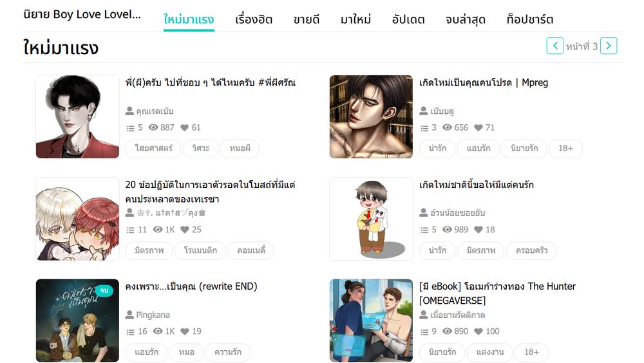This screenshot has height=363, width=644.
Task: Open the ขายดี tab
Action: [306, 19]
